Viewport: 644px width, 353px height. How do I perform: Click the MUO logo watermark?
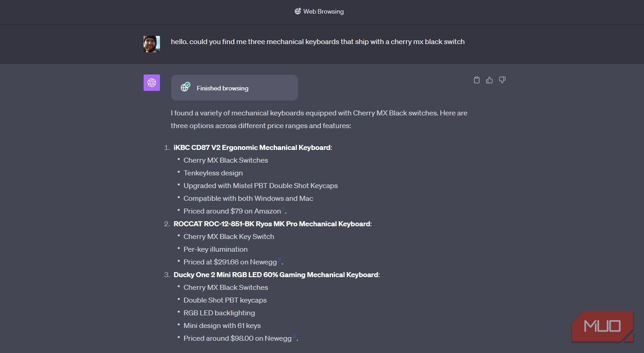[x=602, y=326]
